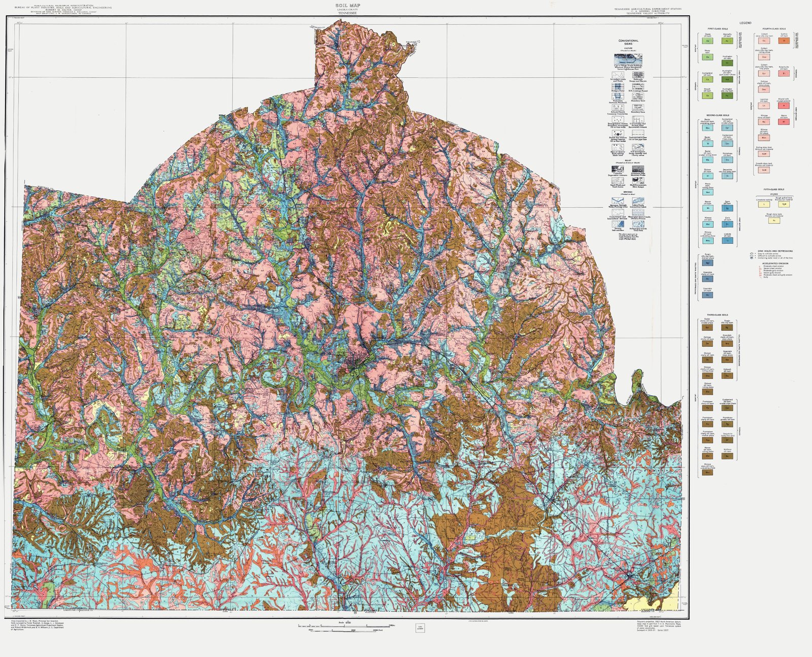Select the Alluvial soils red swatch
This screenshot has height=657, width=812.
pyautogui.click(x=784, y=106)
